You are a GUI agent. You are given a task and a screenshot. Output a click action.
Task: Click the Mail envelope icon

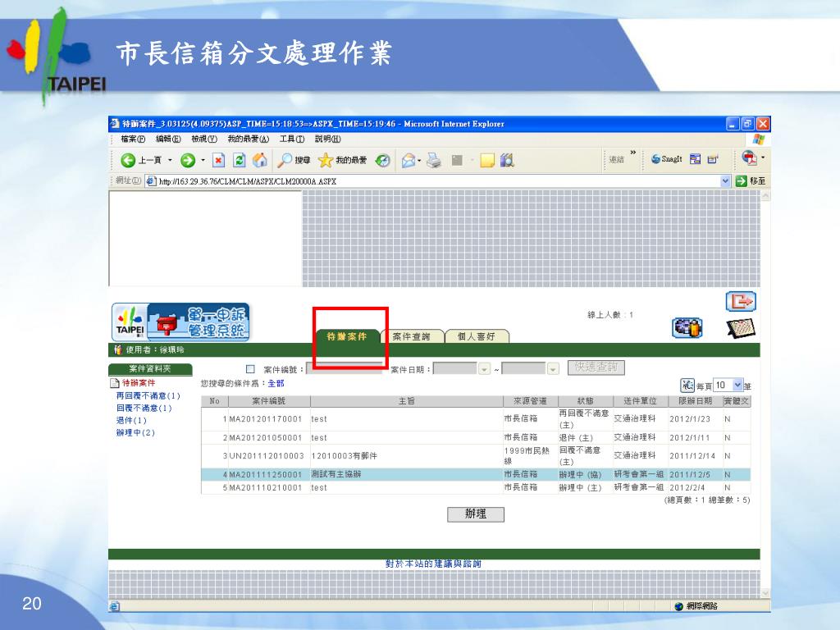pos(409,160)
